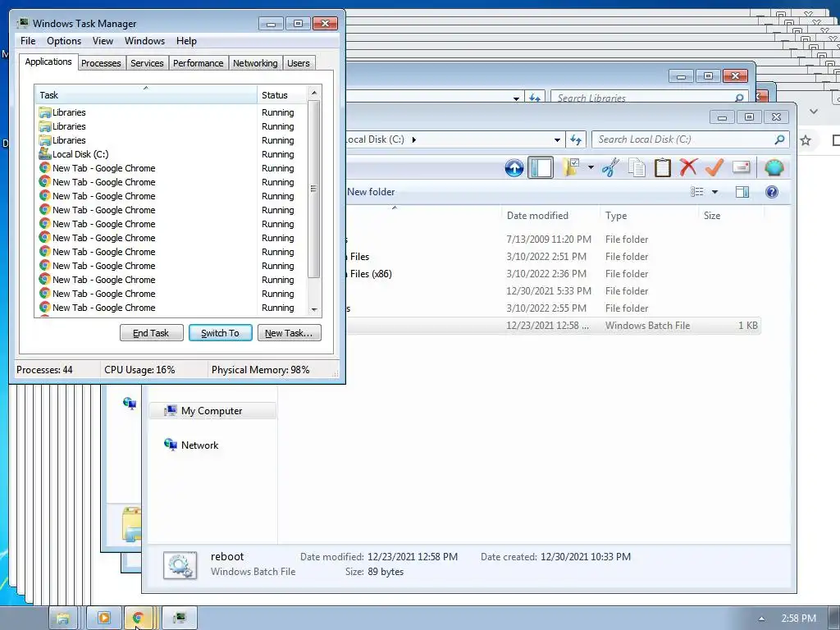Image resolution: width=840 pixels, height=630 pixels.
Task: Click the change view list icon
Action: pos(697,192)
